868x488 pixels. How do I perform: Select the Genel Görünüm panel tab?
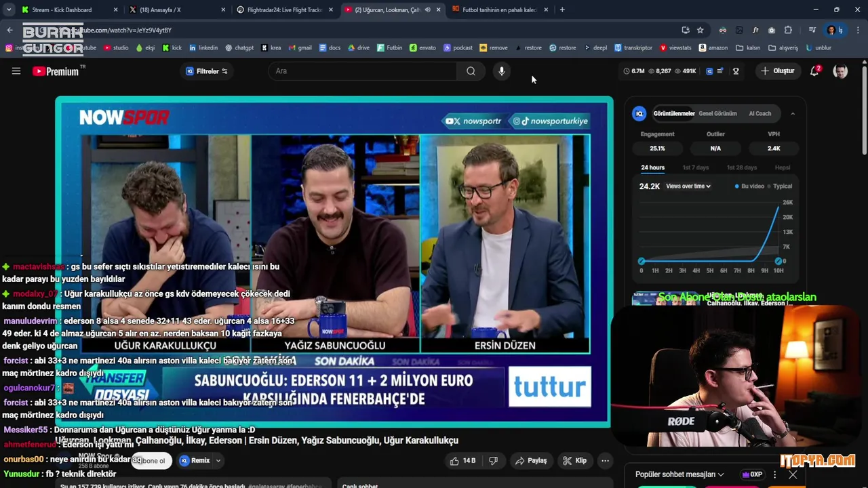(717, 114)
